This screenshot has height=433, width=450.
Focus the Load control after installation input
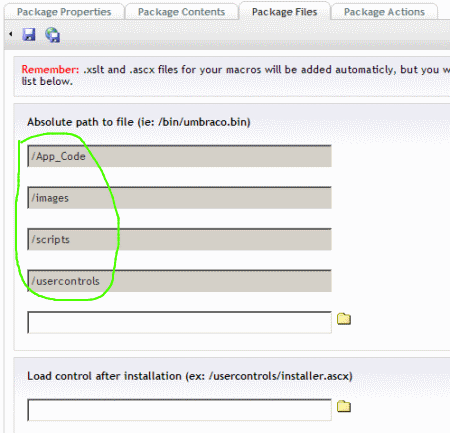tap(179, 410)
